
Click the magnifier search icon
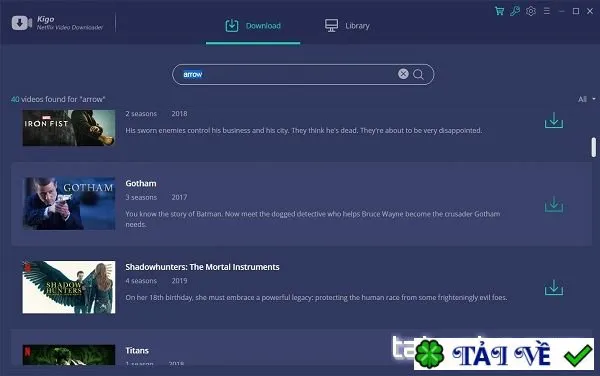(418, 74)
